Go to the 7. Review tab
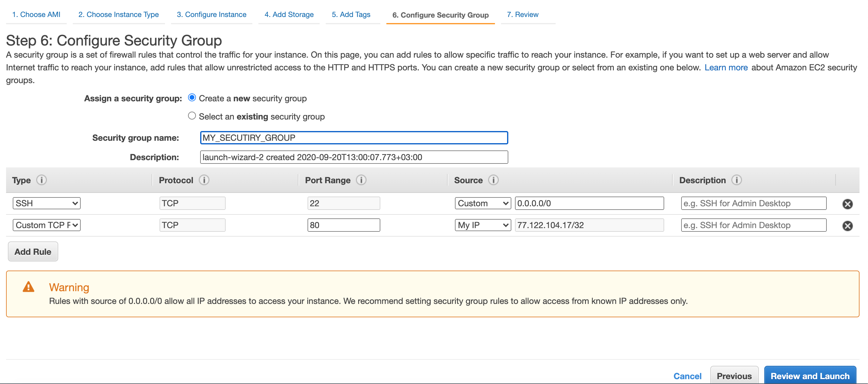 (522, 15)
